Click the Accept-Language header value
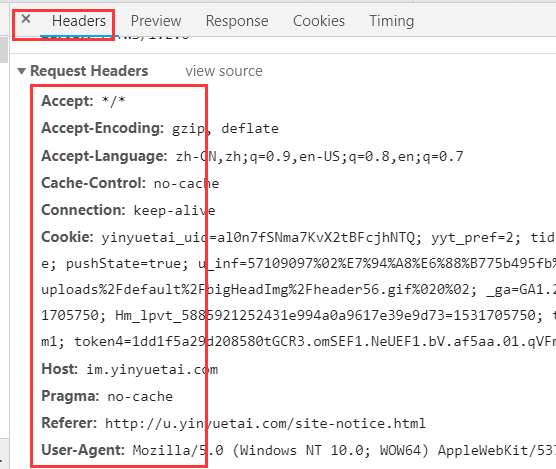The image size is (556, 469). 319,156
